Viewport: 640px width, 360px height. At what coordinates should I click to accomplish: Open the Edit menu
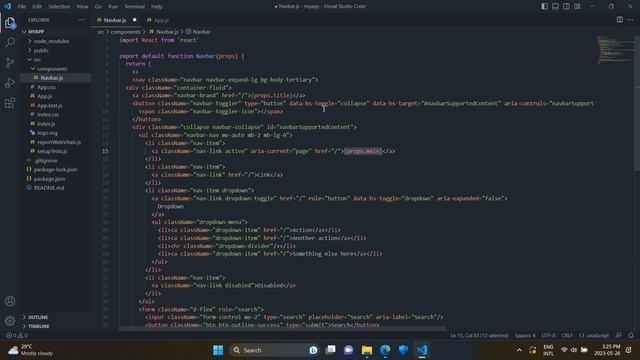pyautogui.click(x=37, y=7)
